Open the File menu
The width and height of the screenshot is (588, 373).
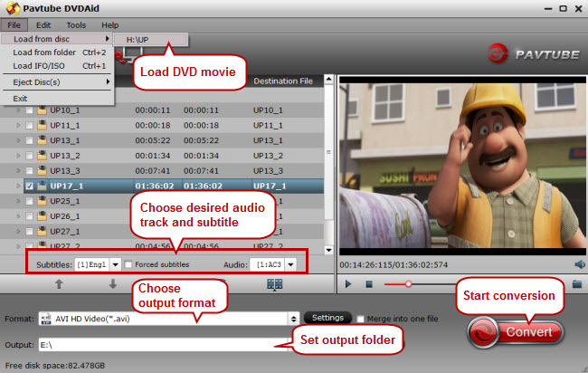(14, 25)
